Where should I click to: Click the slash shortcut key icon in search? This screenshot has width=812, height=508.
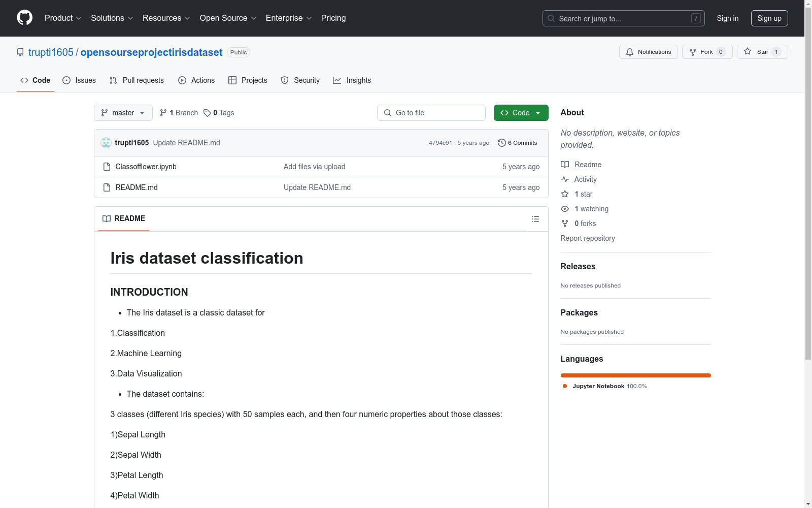click(x=696, y=18)
